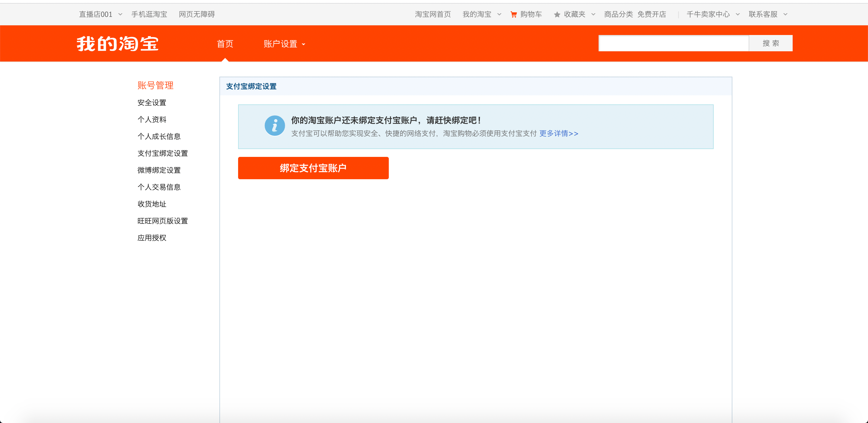
Task: Expand the 直播店001 account dropdown
Action: (120, 14)
